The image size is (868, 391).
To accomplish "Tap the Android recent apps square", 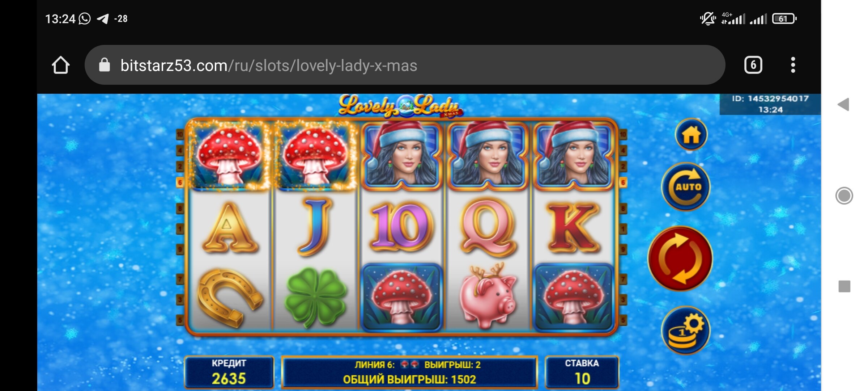I will (844, 286).
